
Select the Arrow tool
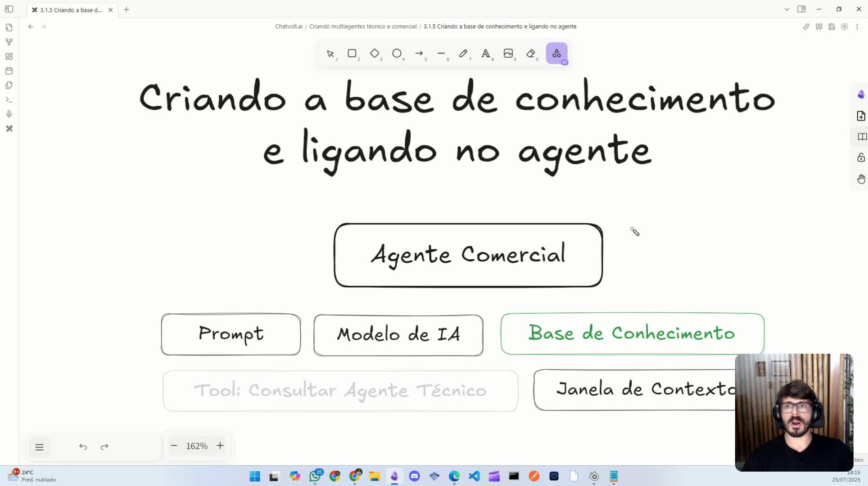tap(420, 54)
